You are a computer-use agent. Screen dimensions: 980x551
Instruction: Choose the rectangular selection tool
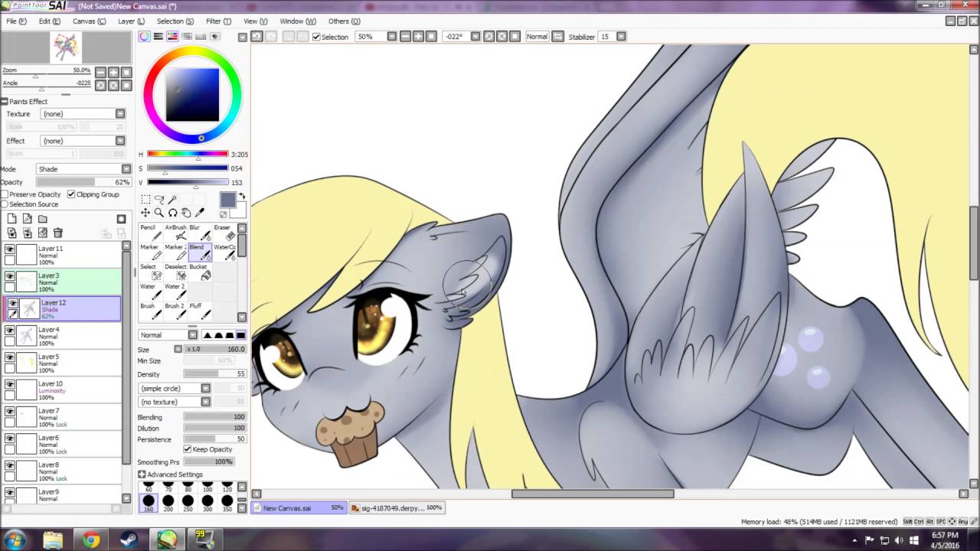pyautogui.click(x=145, y=199)
